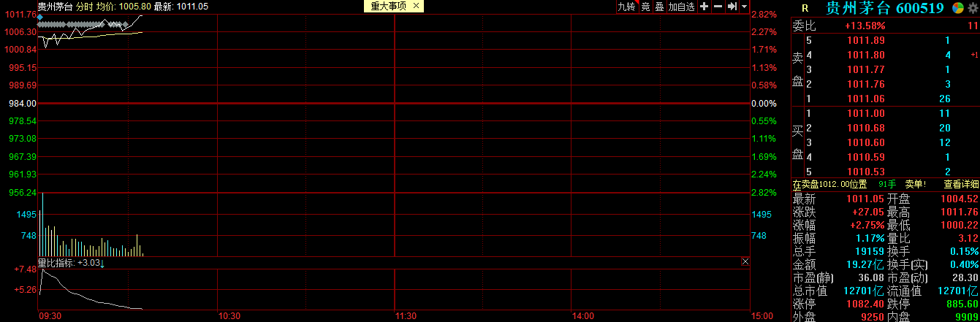Click the green down arrow next to 量比指标
Image resolution: width=980 pixels, height=322 pixels.
click(102, 263)
